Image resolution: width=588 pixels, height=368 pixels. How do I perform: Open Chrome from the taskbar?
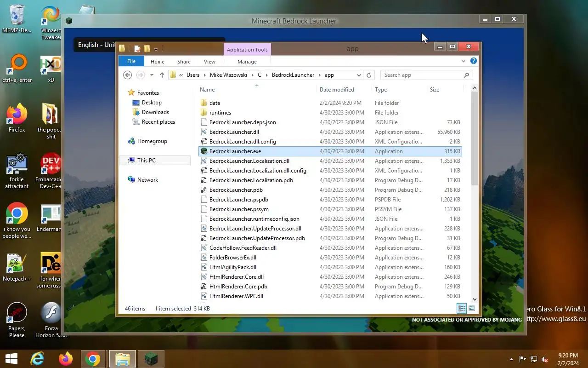tap(93, 358)
